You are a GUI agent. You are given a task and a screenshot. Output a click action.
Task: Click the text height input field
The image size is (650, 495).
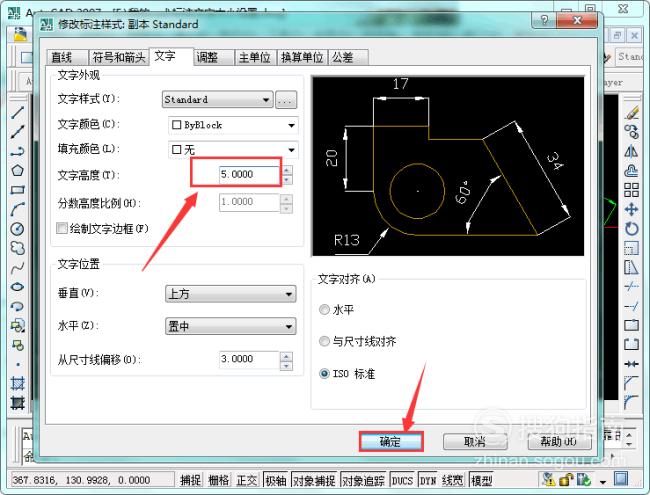[250, 174]
